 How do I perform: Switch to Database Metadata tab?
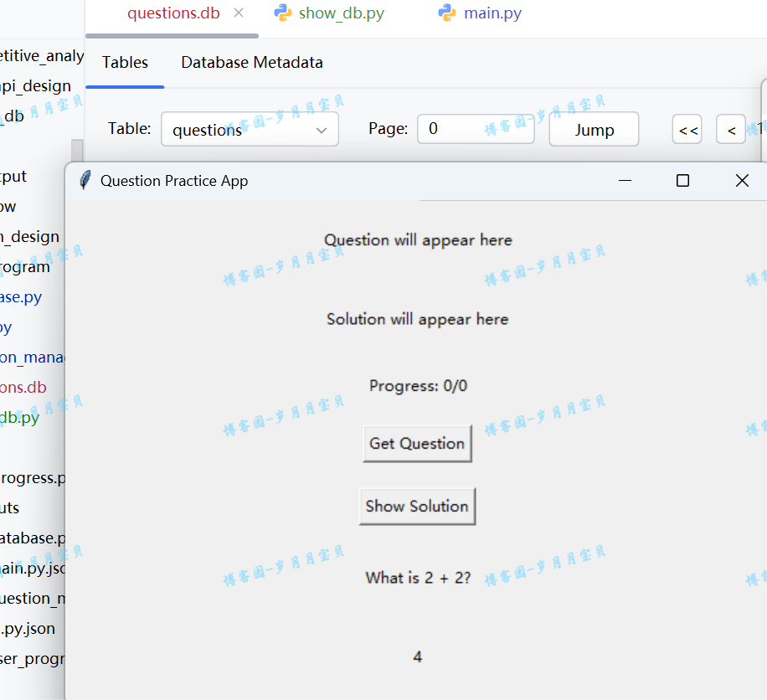tap(252, 63)
